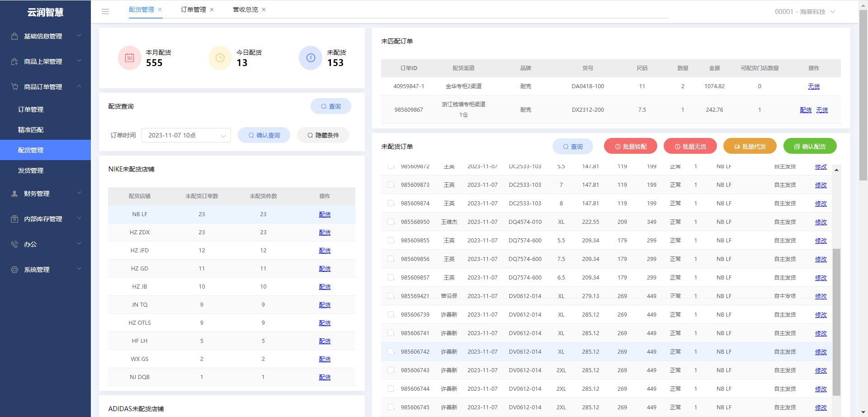Close the 配货管理 tab
The image size is (868, 417).
point(160,9)
